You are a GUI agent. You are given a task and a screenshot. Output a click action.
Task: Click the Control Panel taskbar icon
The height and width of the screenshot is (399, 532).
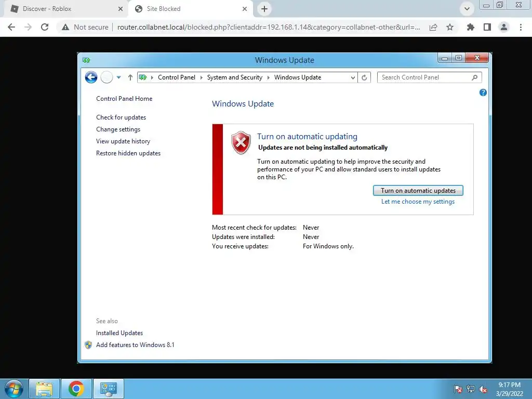108,389
